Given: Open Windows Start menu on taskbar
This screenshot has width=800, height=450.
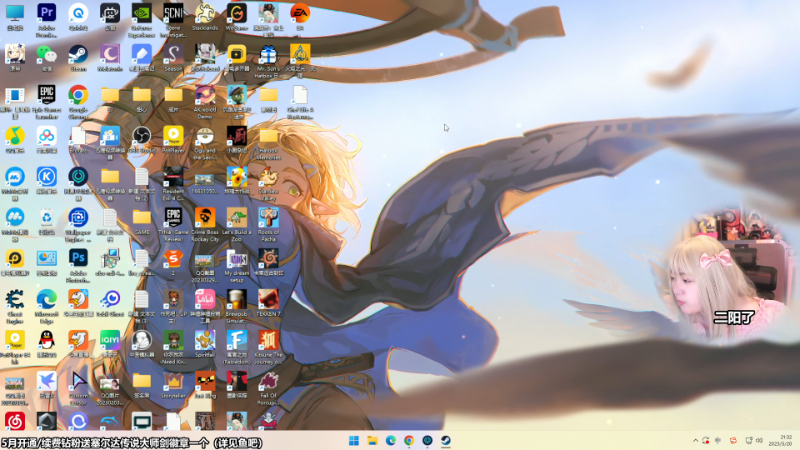Looking at the screenshot, I should point(354,441).
